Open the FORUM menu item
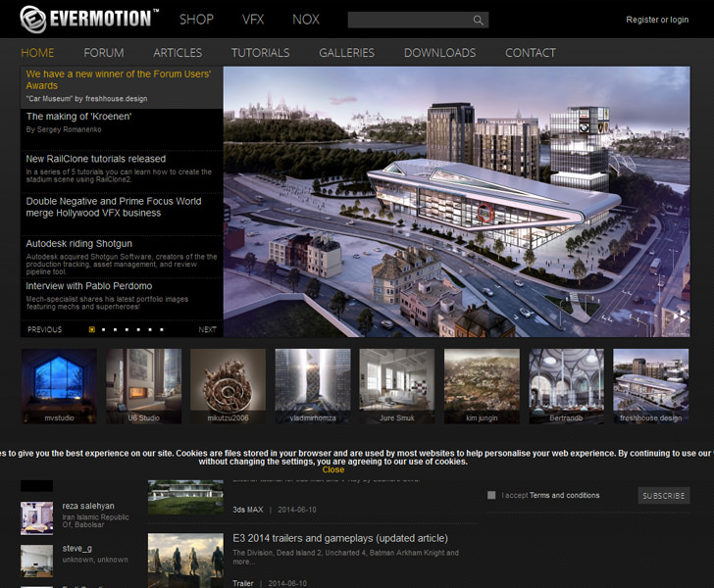 point(104,53)
